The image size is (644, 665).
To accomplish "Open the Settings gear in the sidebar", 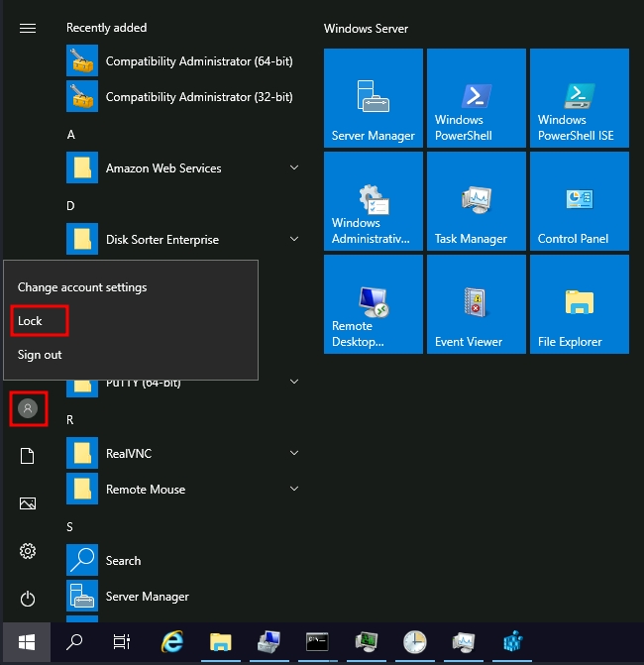I will (28, 551).
